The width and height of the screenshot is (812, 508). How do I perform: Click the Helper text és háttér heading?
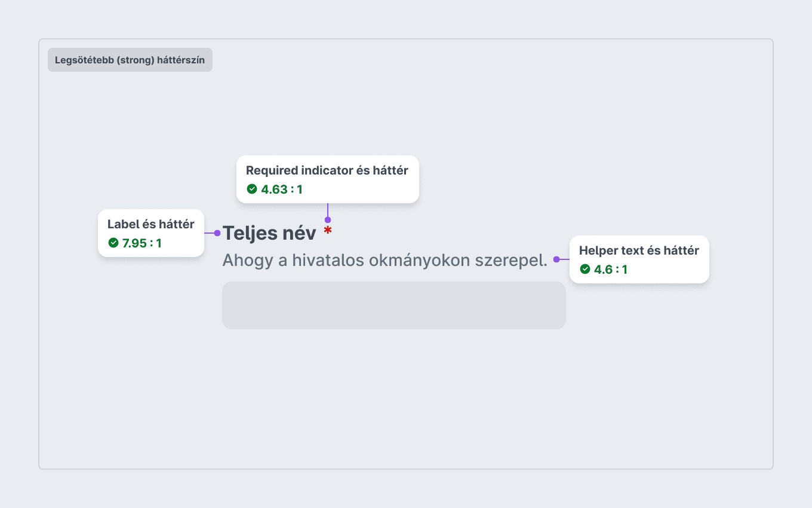click(639, 250)
